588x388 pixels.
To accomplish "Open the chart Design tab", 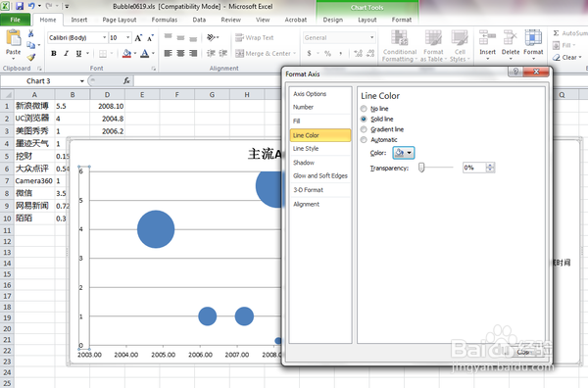I will click(332, 20).
